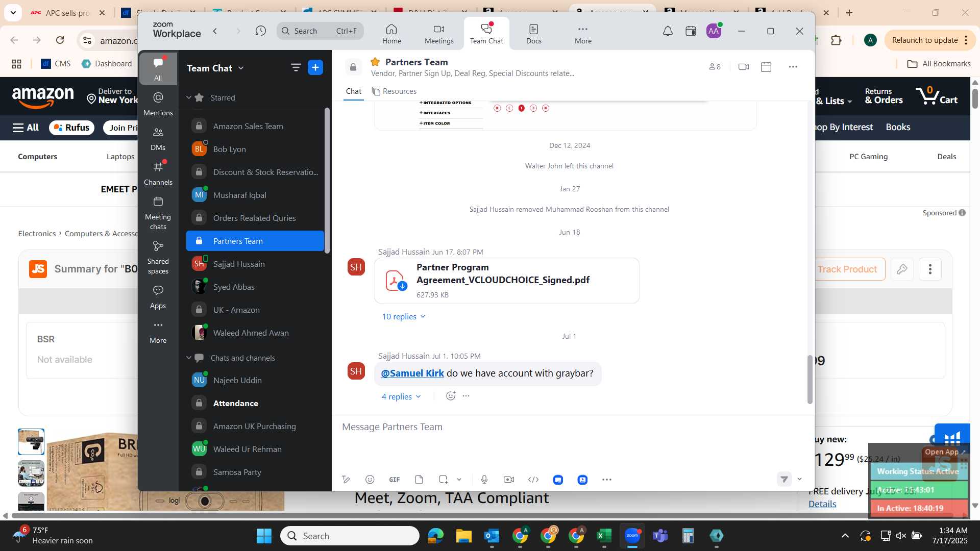
Task: Open screenshot capture options dropdown arrow
Action: click(x=459, y=480)
